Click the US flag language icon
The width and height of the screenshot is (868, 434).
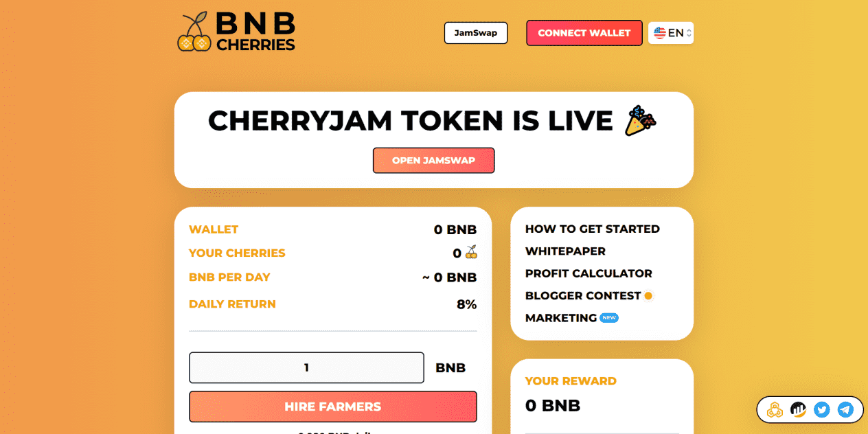[660, 33]
